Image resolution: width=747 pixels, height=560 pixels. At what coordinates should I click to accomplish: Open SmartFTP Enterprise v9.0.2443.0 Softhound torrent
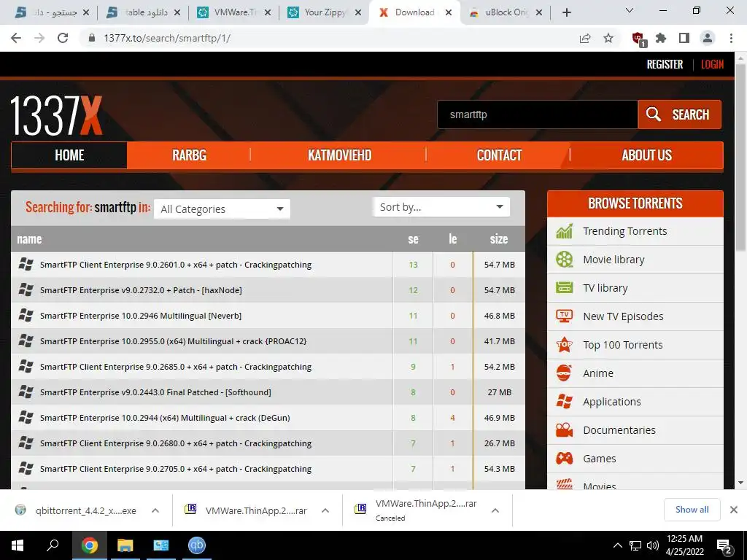(x=155, y=392)
